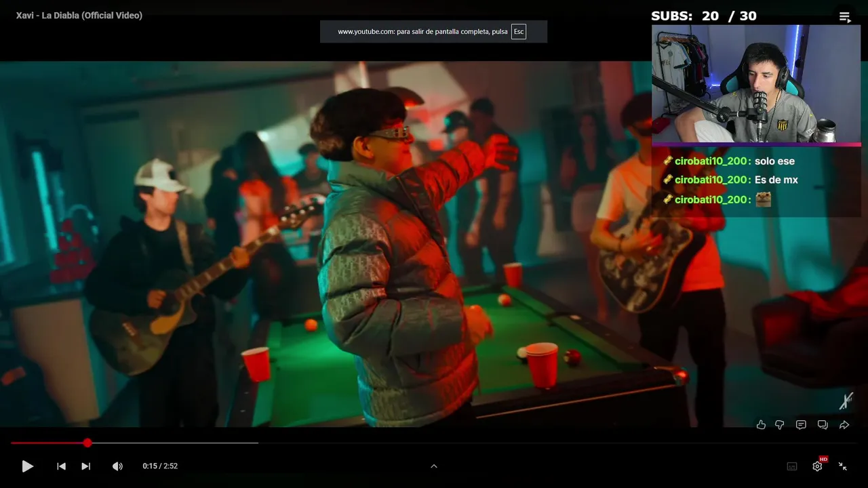Image resolution: width=868 pixels, height=488 pixels.
Task: Play the La Diabla video
Action: (x=27, y=466)
